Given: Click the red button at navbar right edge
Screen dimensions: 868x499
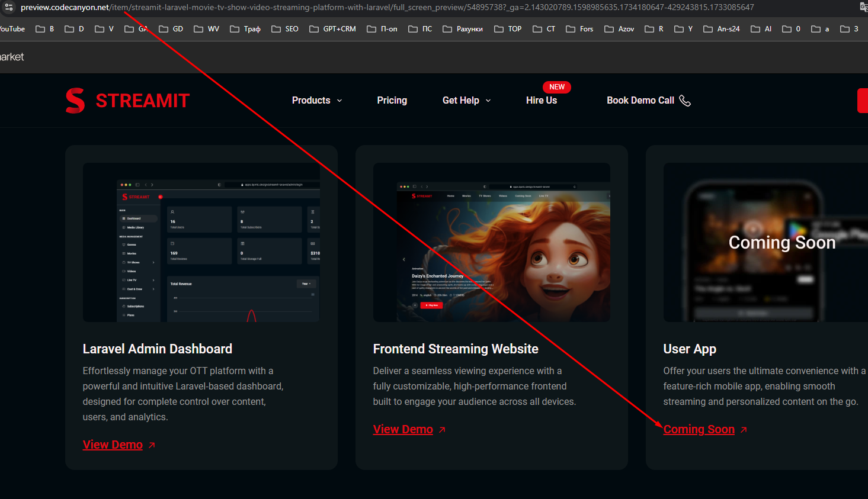Looking at the screenshot, I should (x=863, y=101).
